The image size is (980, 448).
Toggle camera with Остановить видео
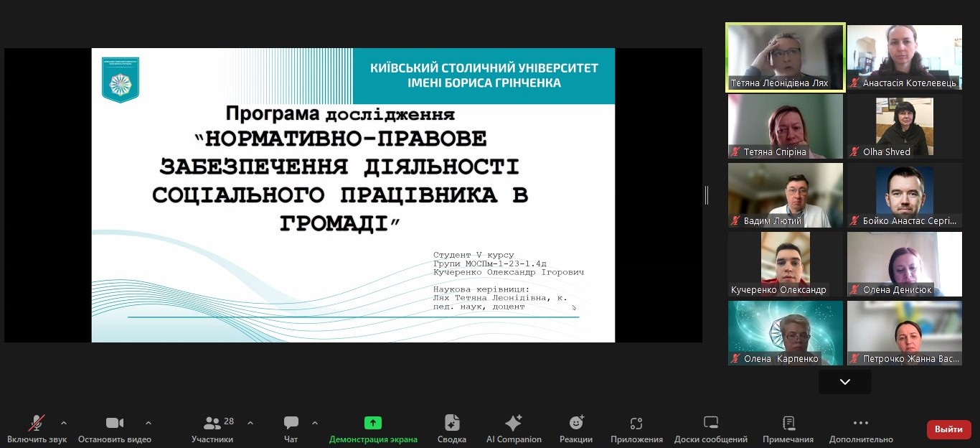pyautogui.click(x=115, y=423)
